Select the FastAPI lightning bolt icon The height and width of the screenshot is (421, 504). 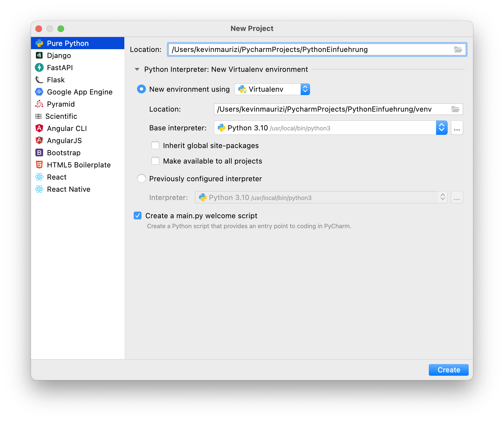39,67
